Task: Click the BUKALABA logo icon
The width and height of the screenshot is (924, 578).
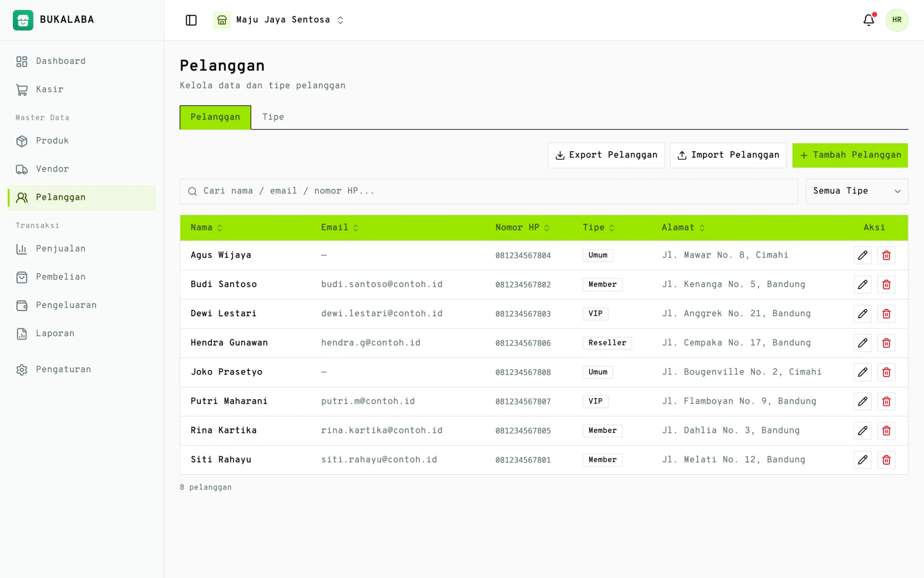Action: [23, 20]
